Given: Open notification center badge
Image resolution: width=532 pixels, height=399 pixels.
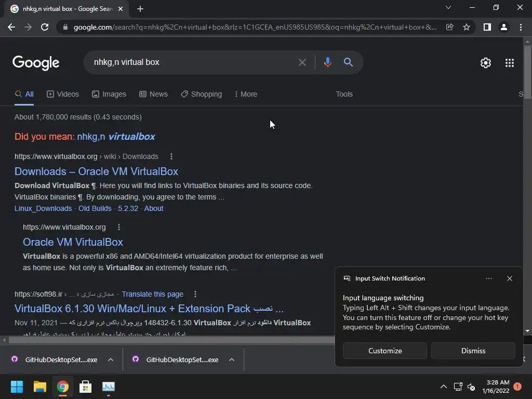Looking at the screenshot, I should [517, 387].
